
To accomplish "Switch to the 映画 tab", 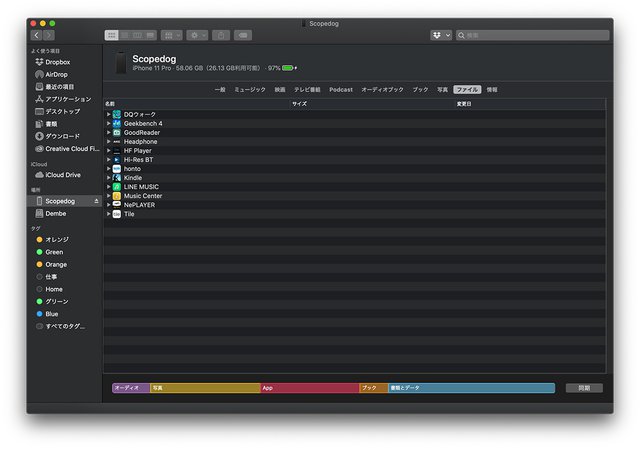I will click(280, 89).
